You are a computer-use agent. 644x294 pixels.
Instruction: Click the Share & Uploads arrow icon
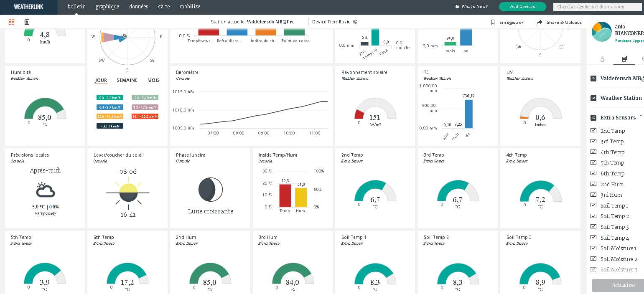[x=540, y=22]
